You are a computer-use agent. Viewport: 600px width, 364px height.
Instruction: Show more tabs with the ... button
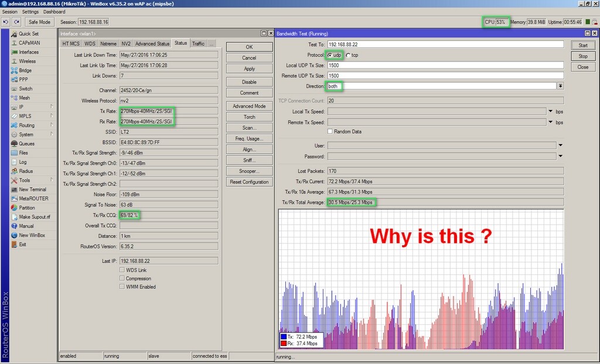click(x=211, y=43)
